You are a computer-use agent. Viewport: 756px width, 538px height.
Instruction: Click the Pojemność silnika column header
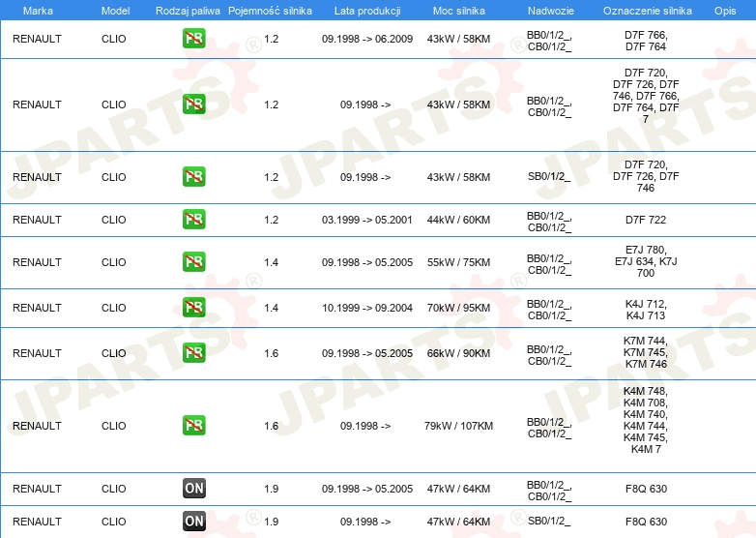(x=271, y=11)
